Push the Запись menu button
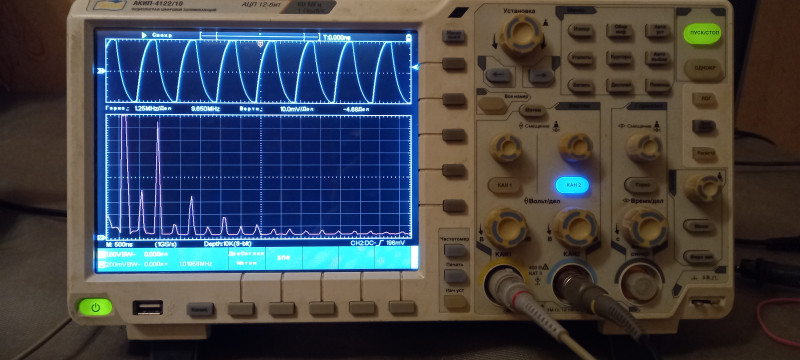 581,85
